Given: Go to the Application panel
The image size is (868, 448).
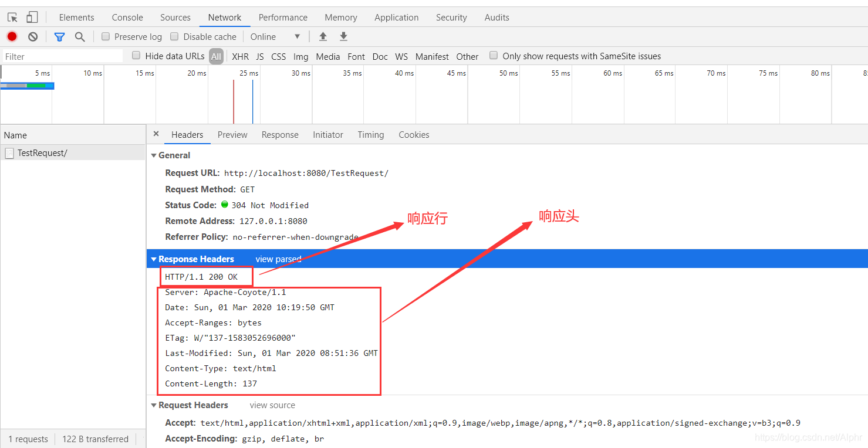Looking at the screenshot, I should [x=397, y=18].
